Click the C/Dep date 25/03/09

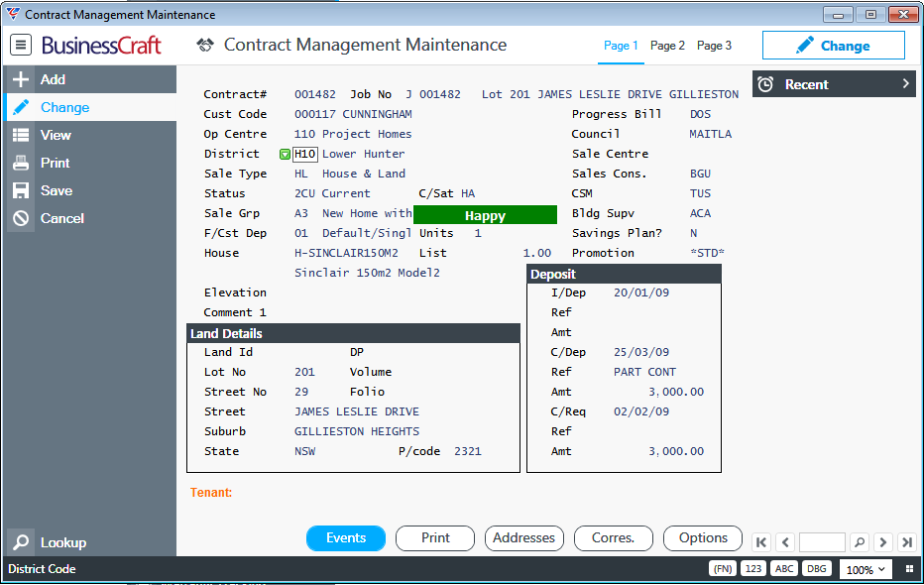tap(641, 352)
